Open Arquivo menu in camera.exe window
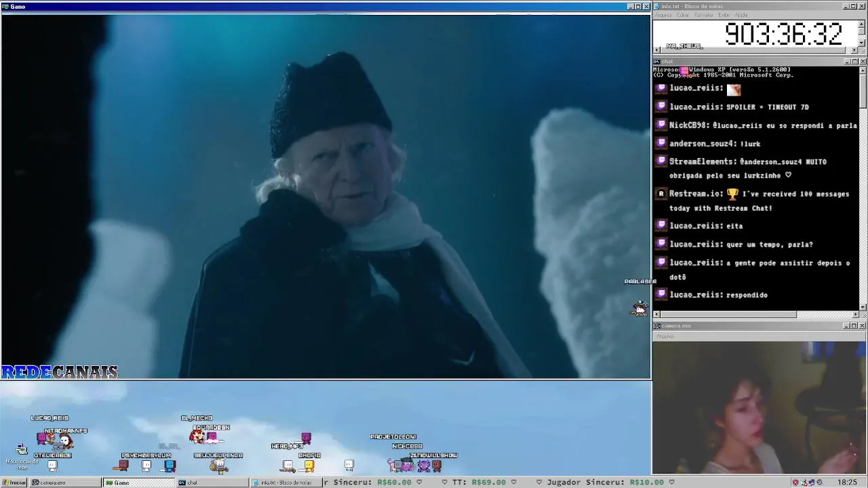 point(665,336)
